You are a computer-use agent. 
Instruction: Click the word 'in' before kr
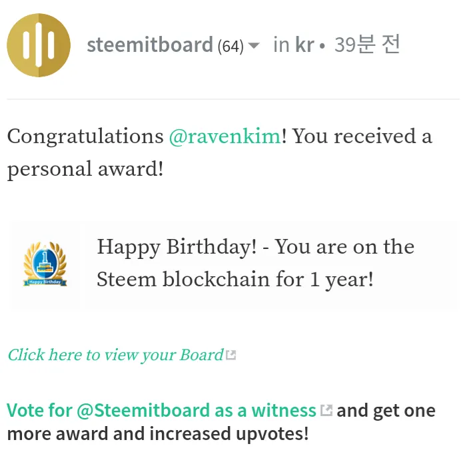click(281, 45)
